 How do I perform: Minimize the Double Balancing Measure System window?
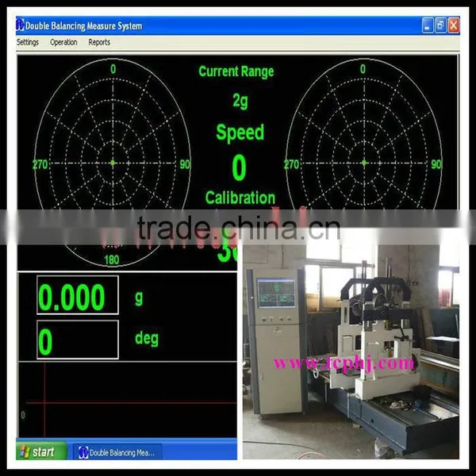(x=428, y=25)
